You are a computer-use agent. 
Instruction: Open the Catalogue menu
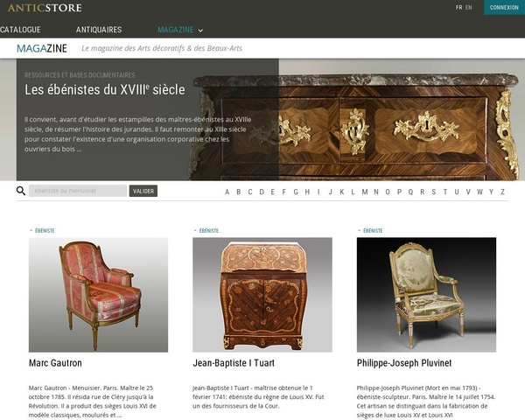20,30
